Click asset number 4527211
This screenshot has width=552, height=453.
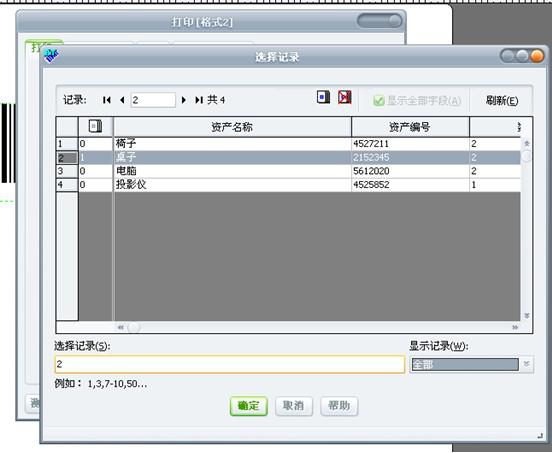pyautogui.click(x=410, y=144)
